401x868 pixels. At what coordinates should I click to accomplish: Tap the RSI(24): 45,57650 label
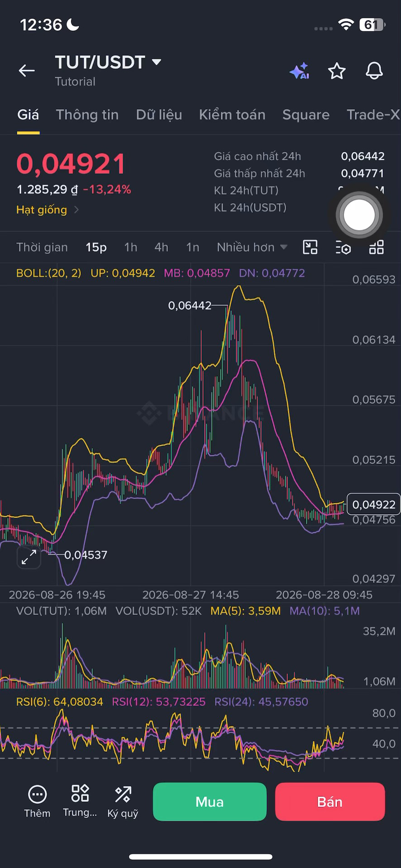(x=261, y=702)
